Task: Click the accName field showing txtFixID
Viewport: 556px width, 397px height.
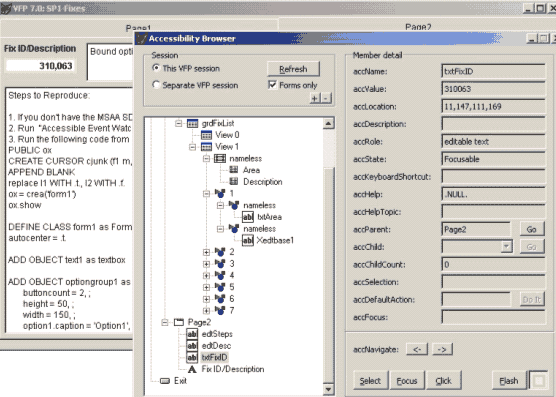Action: pos(493,71)
